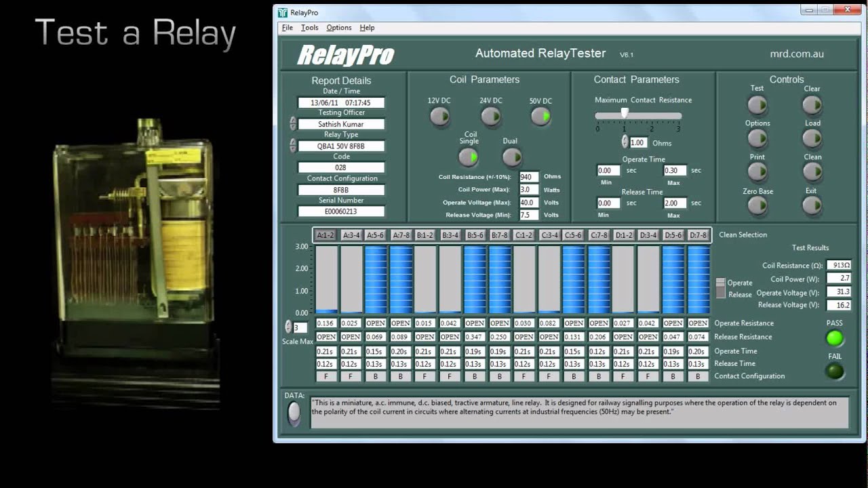
Task: Step the Scale Max value
Action: point(288,327)
